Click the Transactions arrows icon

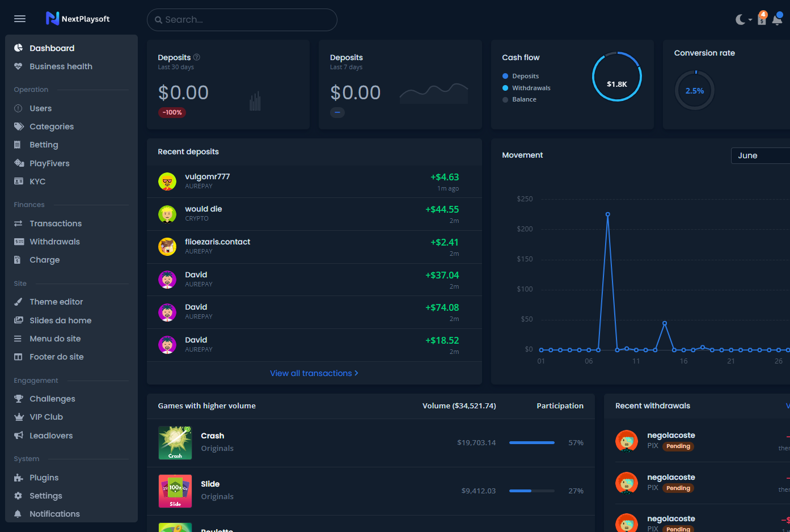click(18, 223)
